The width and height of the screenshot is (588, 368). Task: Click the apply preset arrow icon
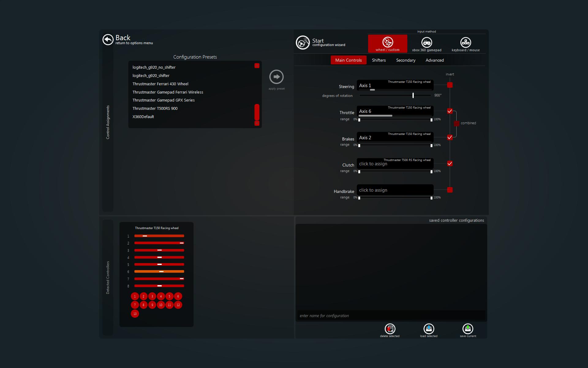[x=276, y=77]
